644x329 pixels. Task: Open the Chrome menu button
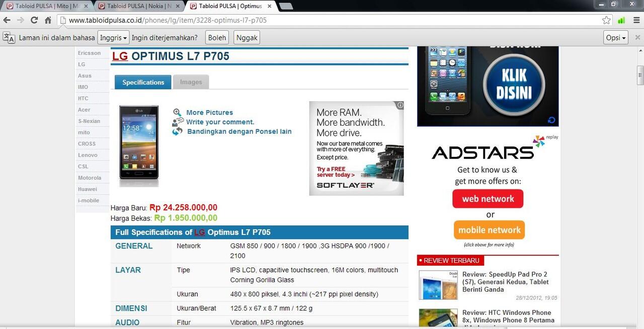pos(636,20)
